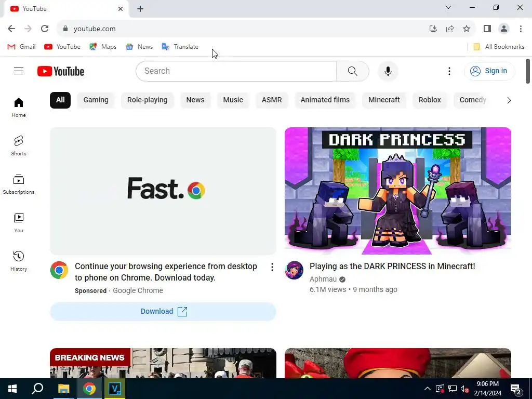
Task: Open Subscriptions in the sidebar
Action: pos(19,184)
